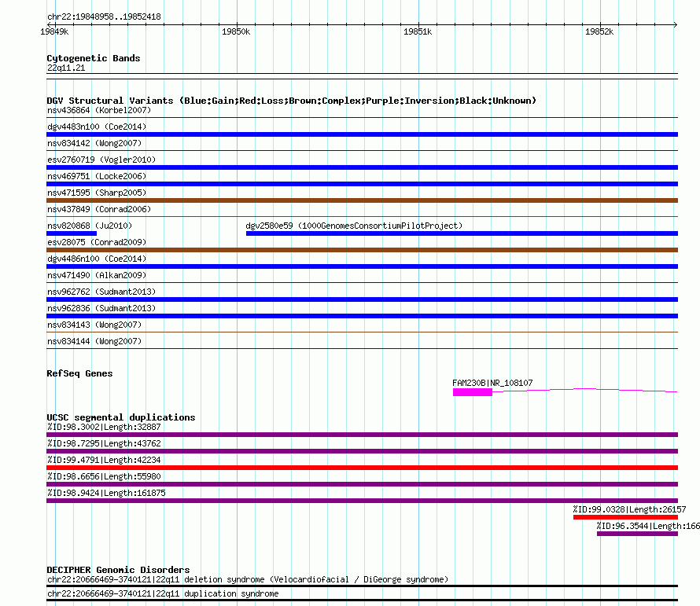Click the RefSeq Genes track heading
Screen dimensions: 700x606
79,373
